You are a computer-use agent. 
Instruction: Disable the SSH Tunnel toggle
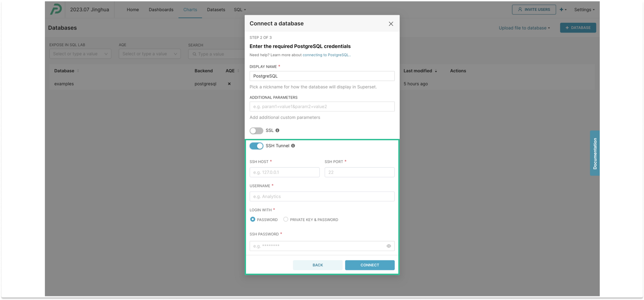(256, 146)
